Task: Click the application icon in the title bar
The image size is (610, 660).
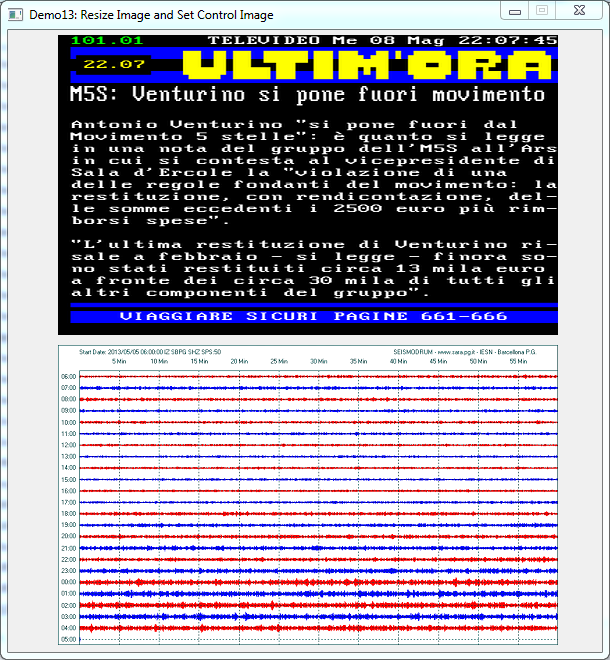Action: pyautogui.click(x=15, y=11)
